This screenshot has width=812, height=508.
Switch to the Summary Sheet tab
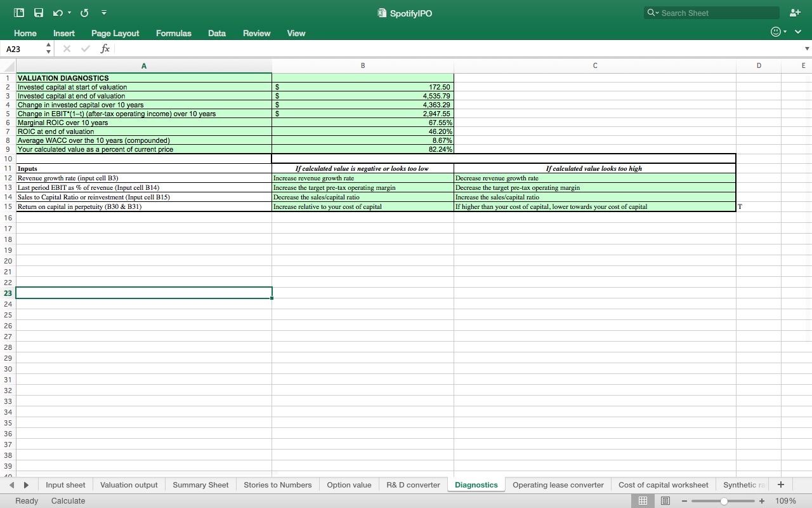pos(200,485)
